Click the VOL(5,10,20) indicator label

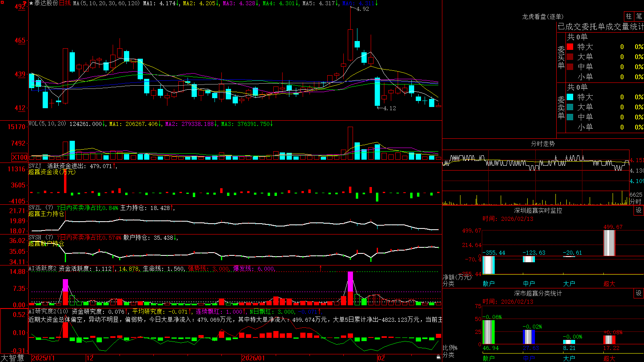tap(47, 123)
